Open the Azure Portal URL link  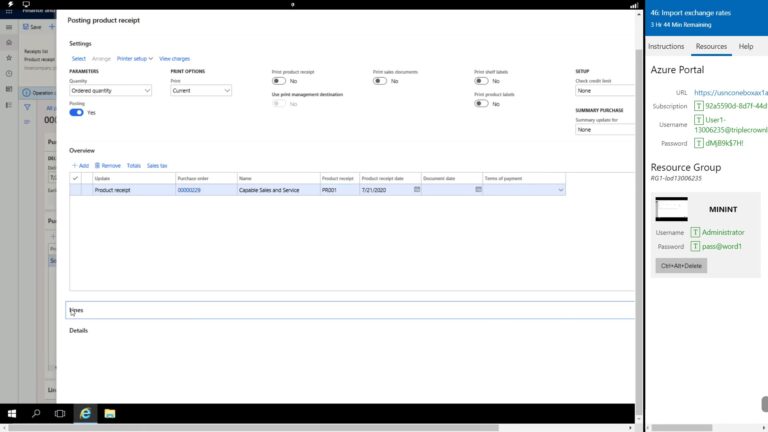[x=731, y=93]
